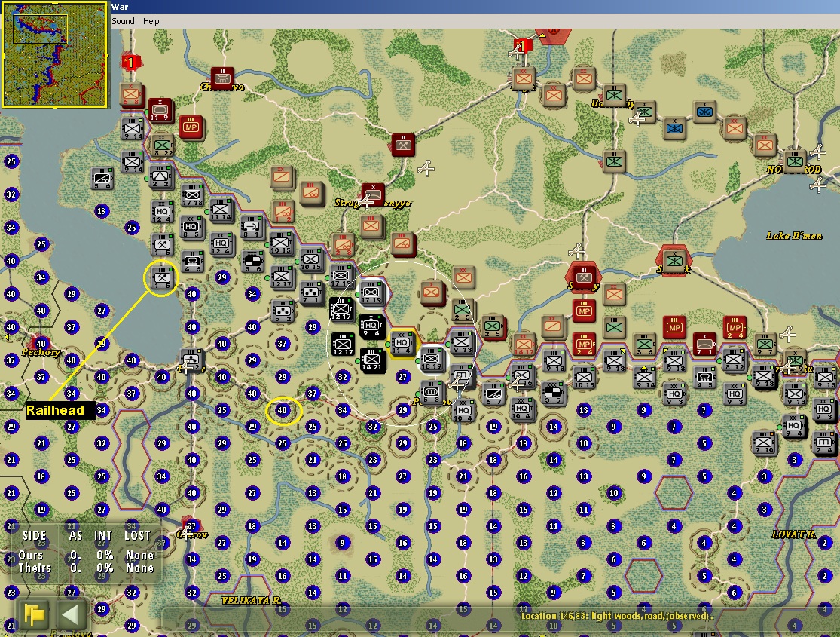
Task: Select the dark-red 7-1 unit
Action: click(704, 344)
